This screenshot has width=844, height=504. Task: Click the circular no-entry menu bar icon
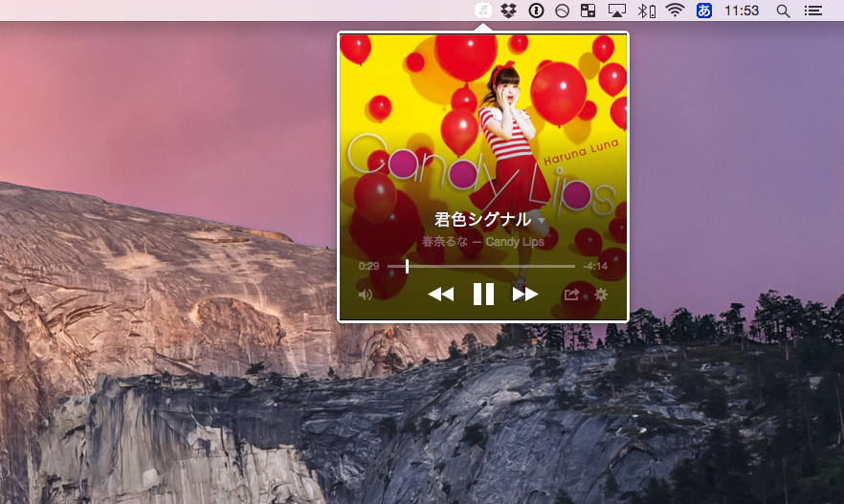pos(562,11)
